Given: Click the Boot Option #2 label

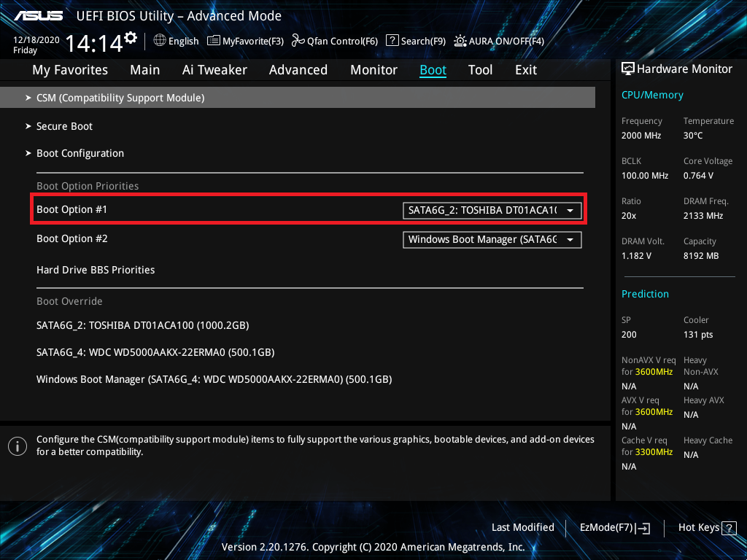Looking at the screenshot, I should pos(72,238).
